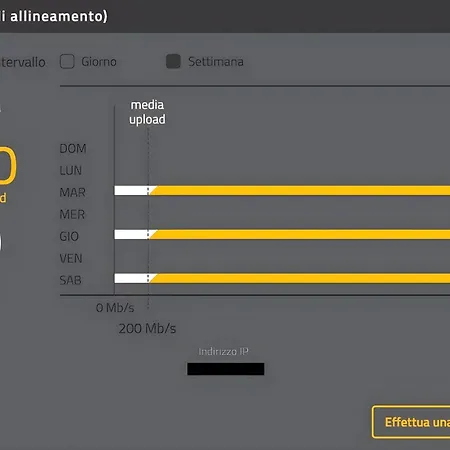Viewport: 450px width, 450px height.
Task: Click the MAR yellow speed bar
Action: point(300,191)
